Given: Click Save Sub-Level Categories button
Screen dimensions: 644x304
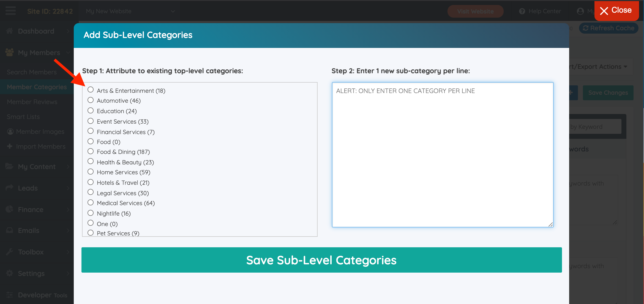Looking at the screenshot, I should pyautogui.click(x=321, y=260).
